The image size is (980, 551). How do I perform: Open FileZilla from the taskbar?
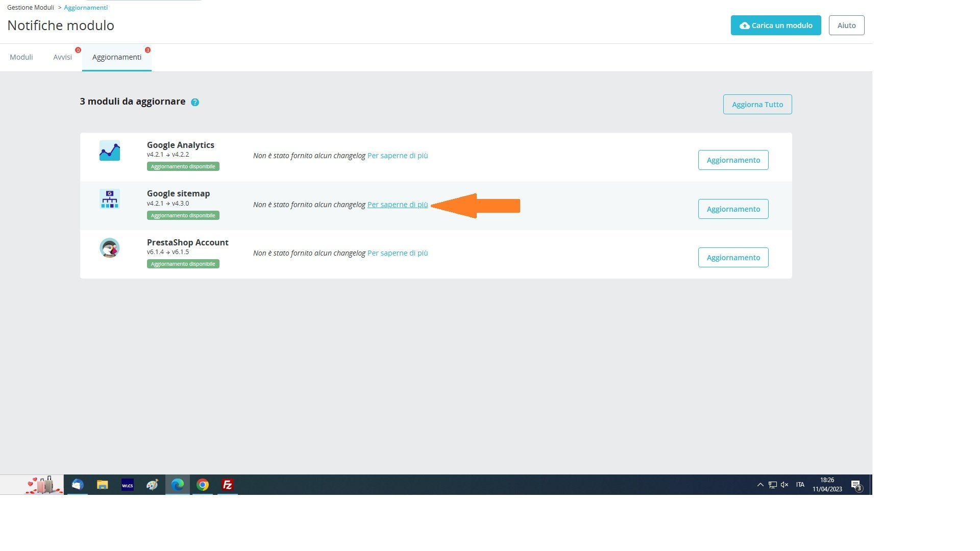[228, 485]
